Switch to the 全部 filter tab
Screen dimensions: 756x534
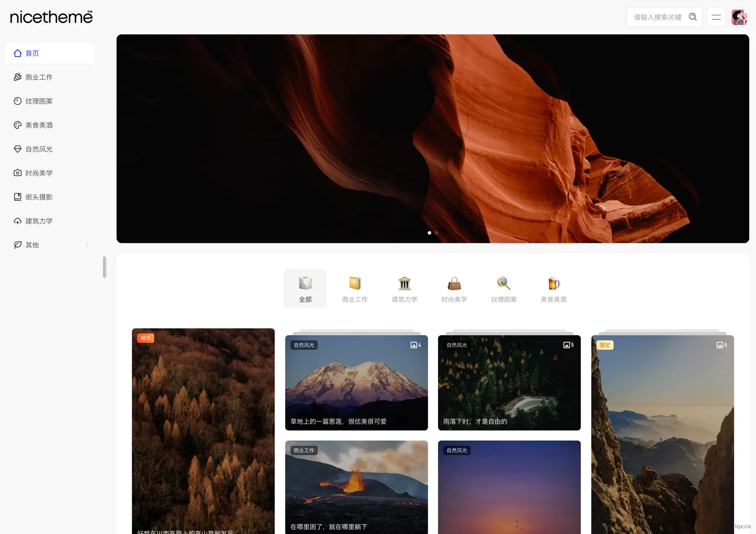click(305, 288)
